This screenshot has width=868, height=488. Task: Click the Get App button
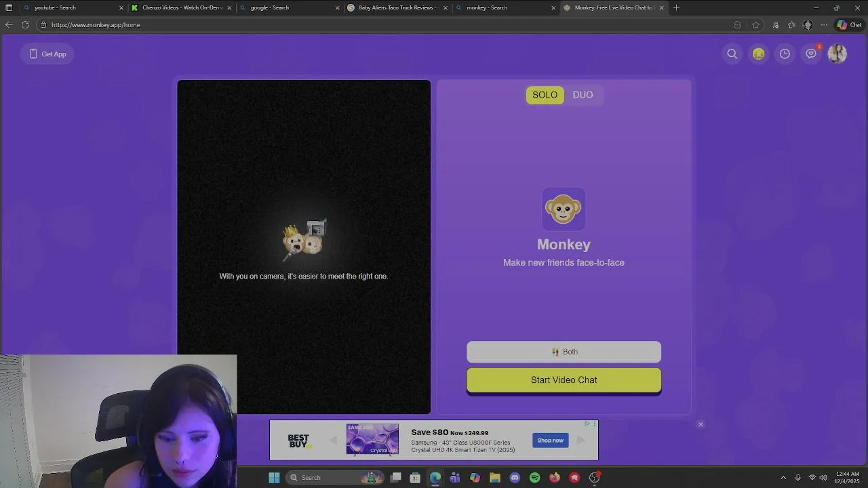(47, 54)
